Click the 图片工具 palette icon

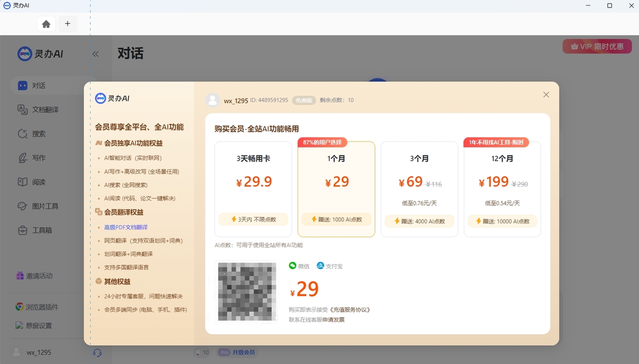(x=22, y=206)
